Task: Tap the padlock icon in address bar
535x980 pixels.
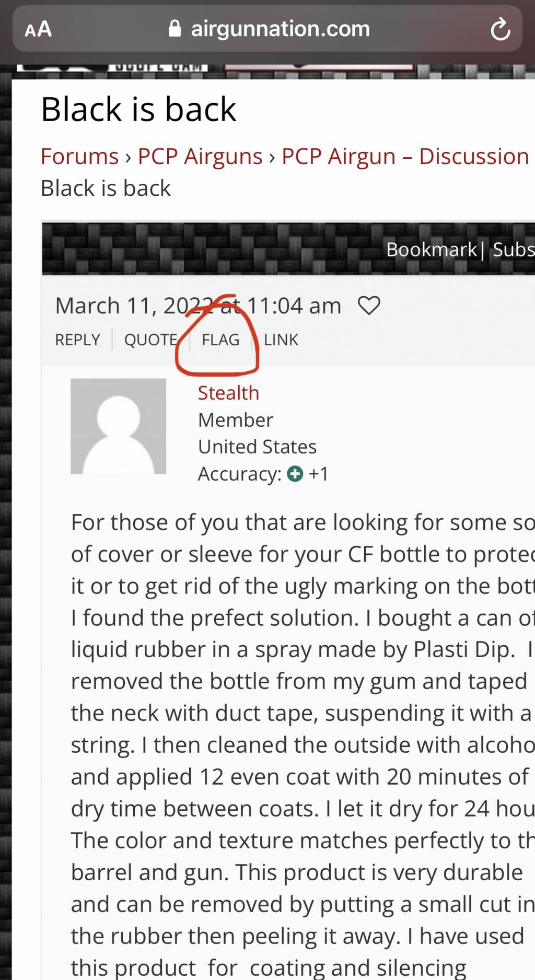Action: click(x=175, y=28)
